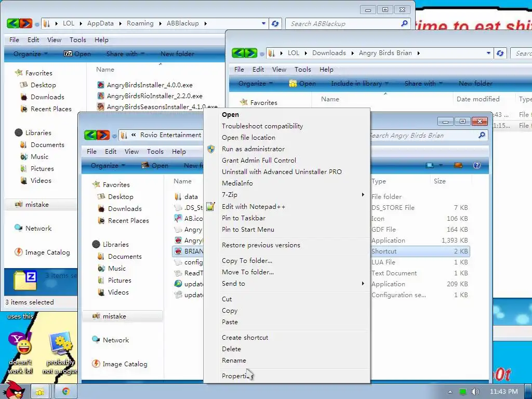Select AngryBirdsInstaller_4.0.0.exe in ABBlackup
The height and width of the screenshot is (399, 532).
pyautogui.click(x=150, y=85)
